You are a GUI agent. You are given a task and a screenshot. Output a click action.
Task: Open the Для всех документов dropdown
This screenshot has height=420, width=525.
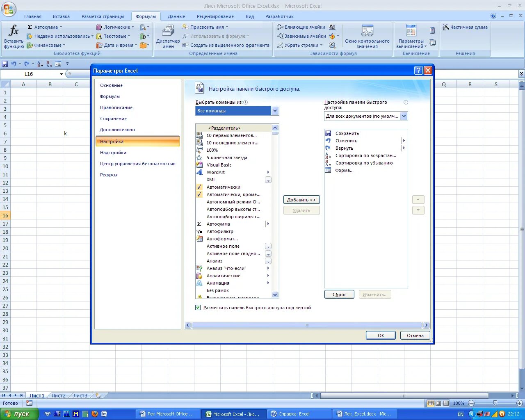(404, 116)
